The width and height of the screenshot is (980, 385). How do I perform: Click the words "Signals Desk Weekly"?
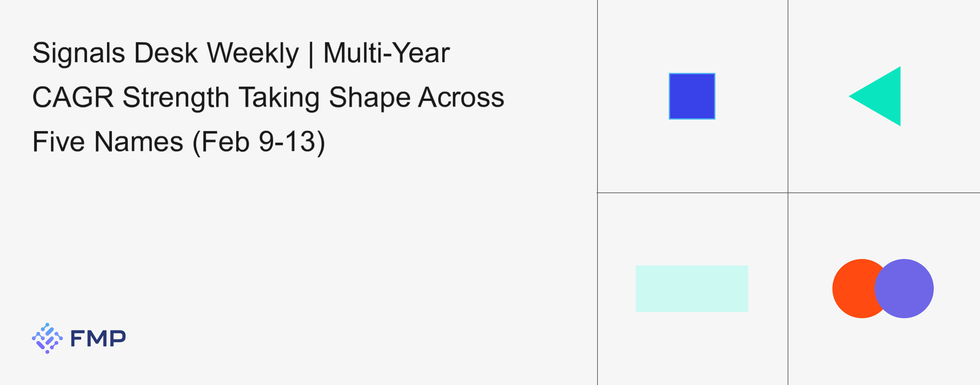(165, 53)
